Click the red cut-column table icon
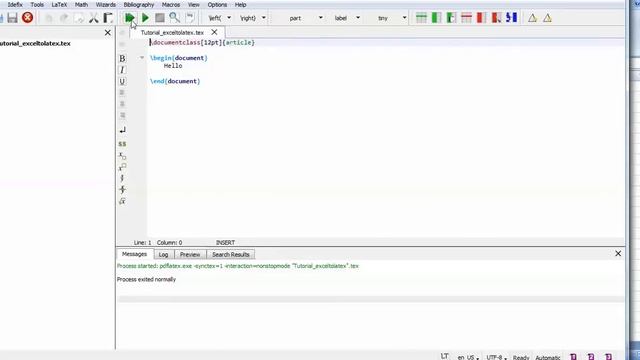The height and width of the screenshot is (360, 640). click(x=496, y=18)
